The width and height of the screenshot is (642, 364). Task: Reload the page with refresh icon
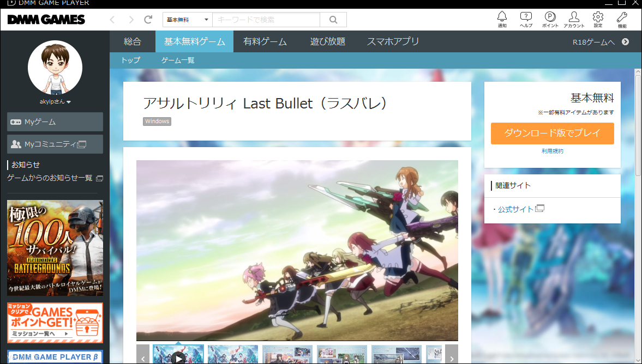pyautogui.click(x=148, y=19)
